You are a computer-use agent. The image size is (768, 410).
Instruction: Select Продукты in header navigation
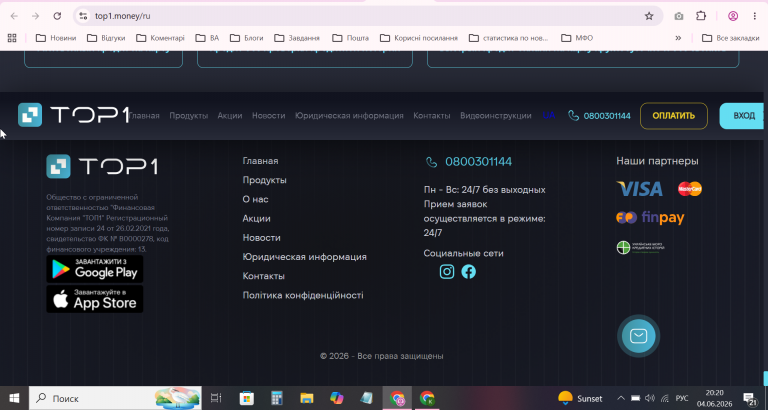189,116
